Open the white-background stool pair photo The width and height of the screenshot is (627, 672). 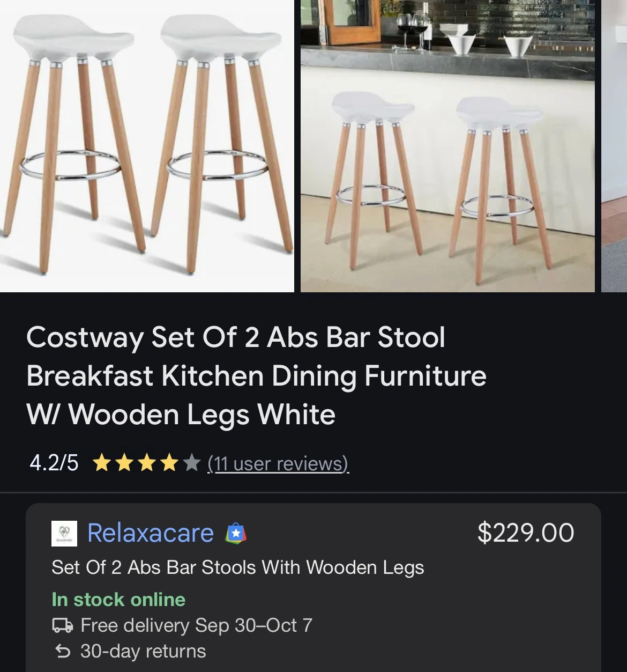pyautogui.click(x=147, y=146)
